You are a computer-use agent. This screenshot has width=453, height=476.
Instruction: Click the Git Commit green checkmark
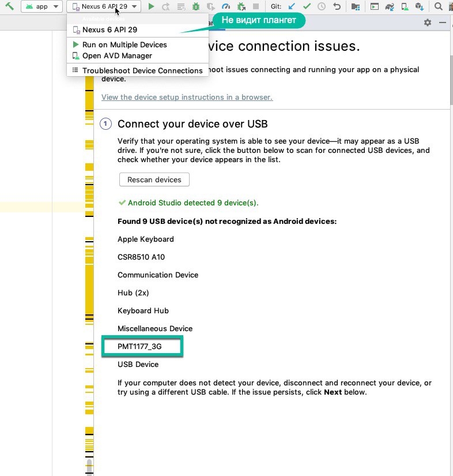click(x=307, y=6)
